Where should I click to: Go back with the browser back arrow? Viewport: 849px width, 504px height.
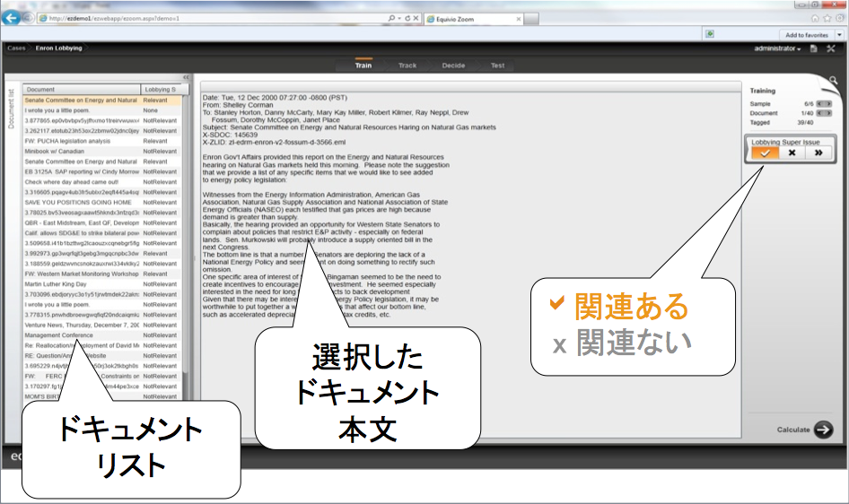coord(12,18)
